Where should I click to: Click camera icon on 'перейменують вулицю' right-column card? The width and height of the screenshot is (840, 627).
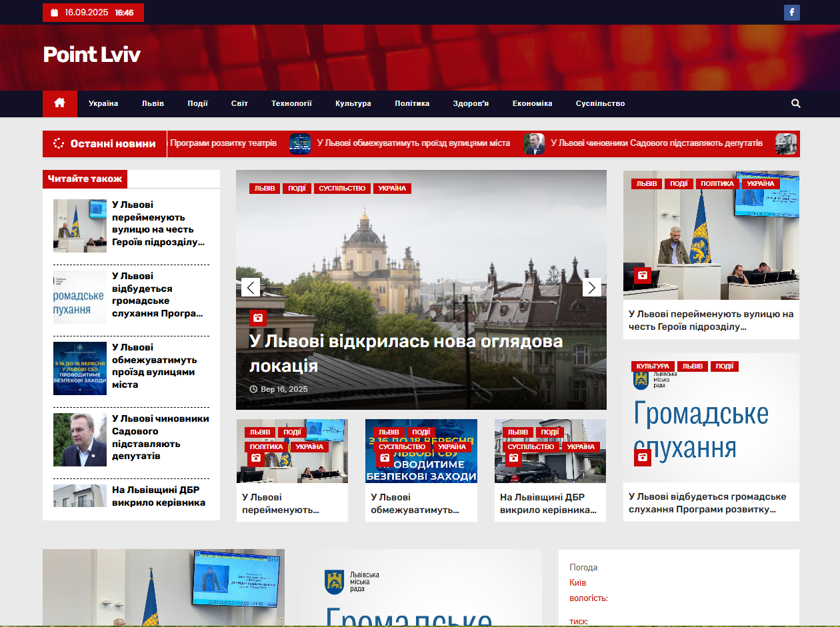(642, 275)
